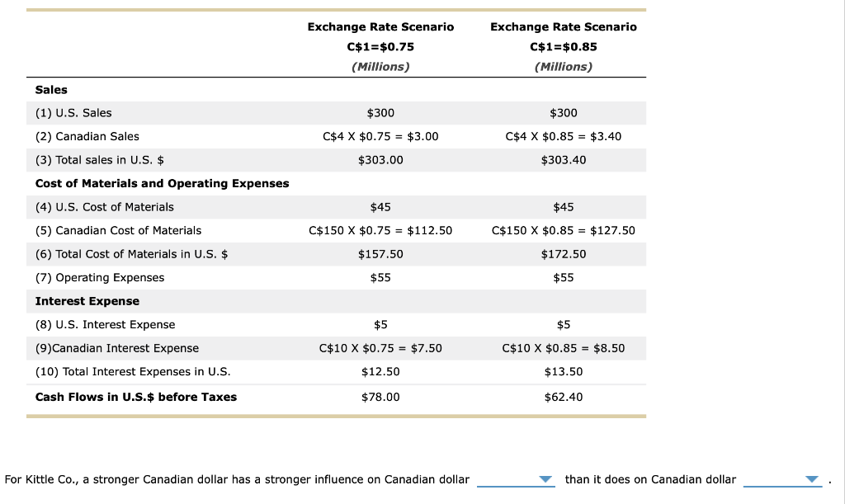The height and width of the screenshot is (504, 845).
Task: Click the '(7) Operating Expenses' row label
Action: click(x=100, y=277)
